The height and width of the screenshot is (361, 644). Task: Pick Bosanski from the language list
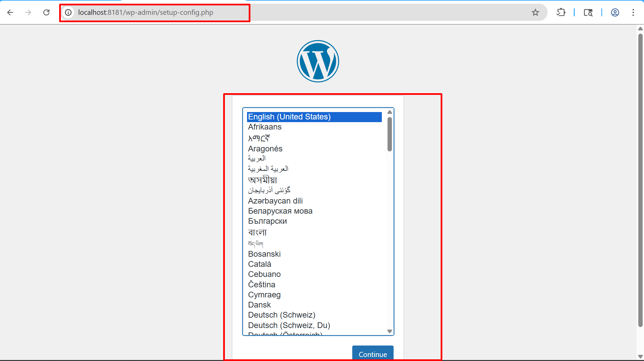[314, 254]
